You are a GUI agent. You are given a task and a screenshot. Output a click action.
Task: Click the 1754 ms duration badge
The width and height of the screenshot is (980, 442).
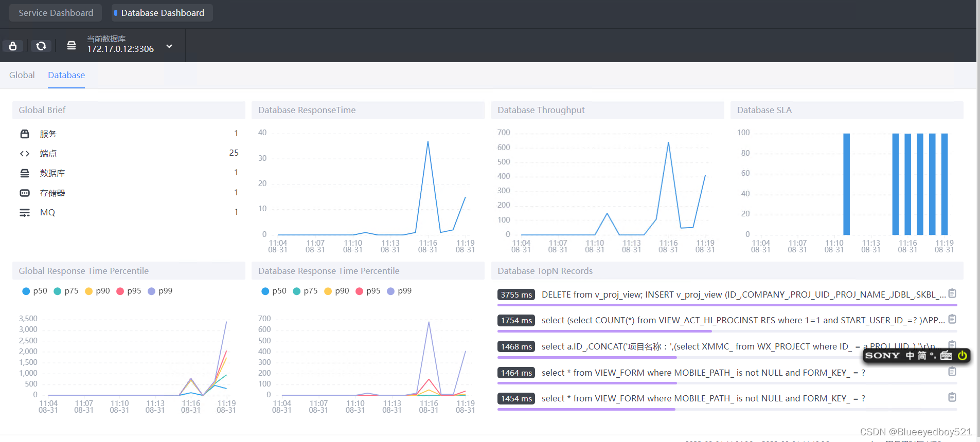coord(516,320)
